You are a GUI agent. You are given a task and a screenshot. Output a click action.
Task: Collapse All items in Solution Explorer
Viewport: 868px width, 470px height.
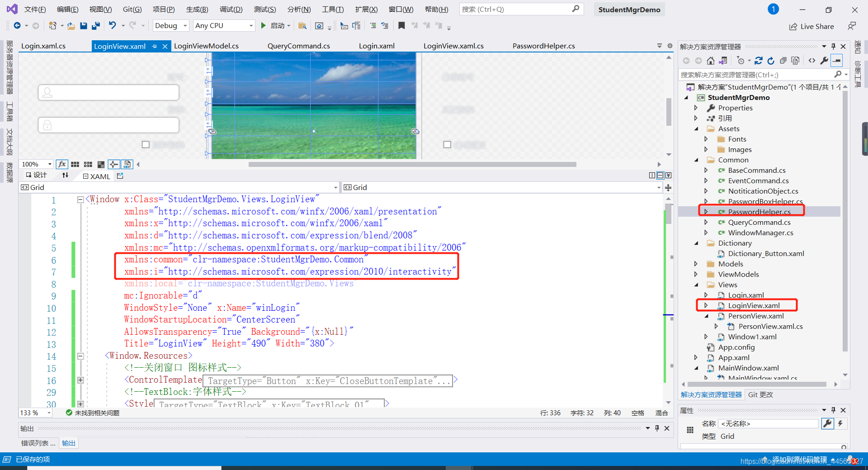(784, 60)
